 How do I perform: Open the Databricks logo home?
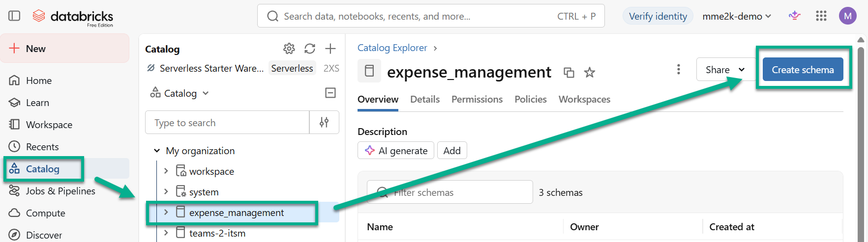(73, 17)
